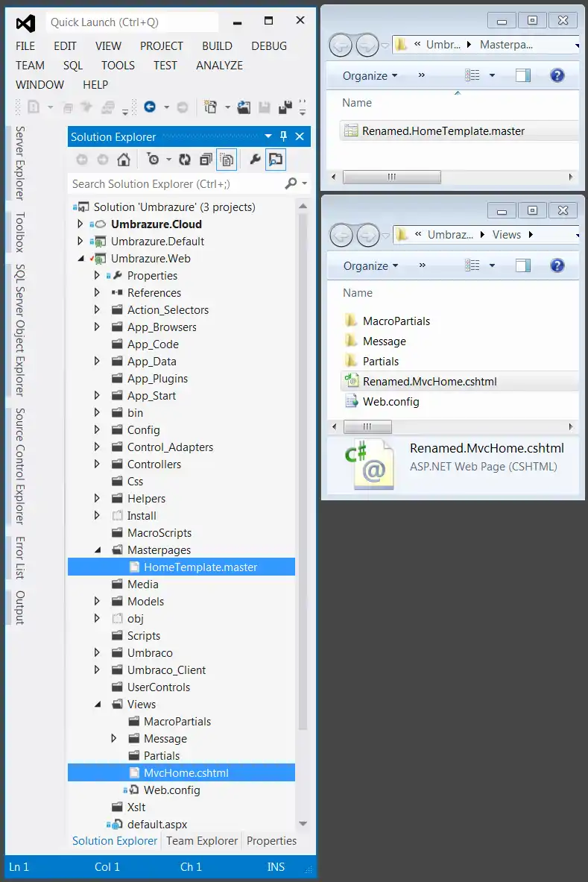
Task: Select MvcHome.cshtml in Solution Explorer
Action: coord(181,773)
